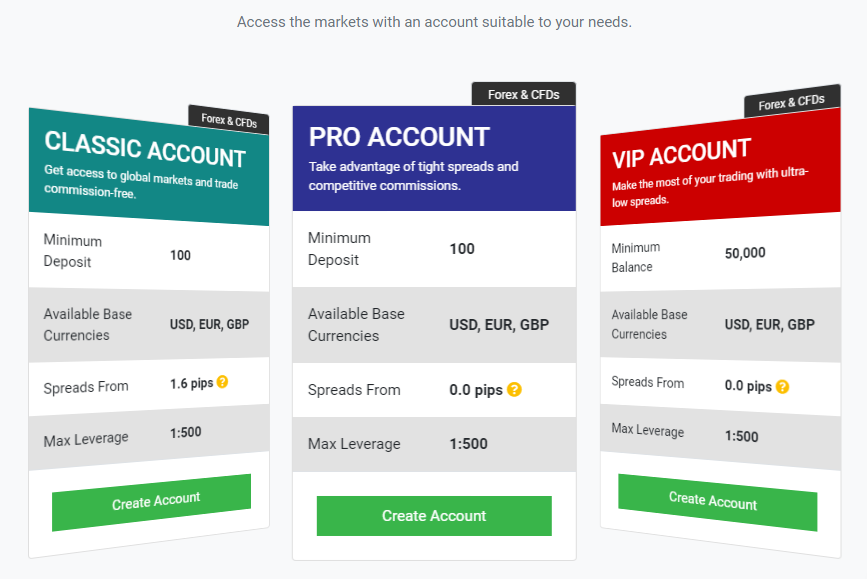This screenshot has height=579, width=867.
Task: Click the VIP Account spreads question mark
Action: [x=782, y=386]
